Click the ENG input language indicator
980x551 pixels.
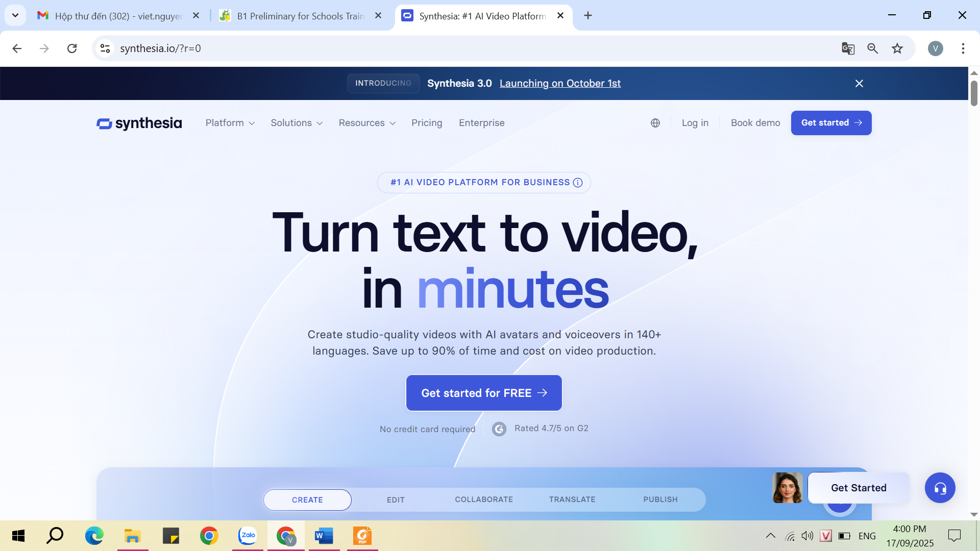tap(867, 536)
